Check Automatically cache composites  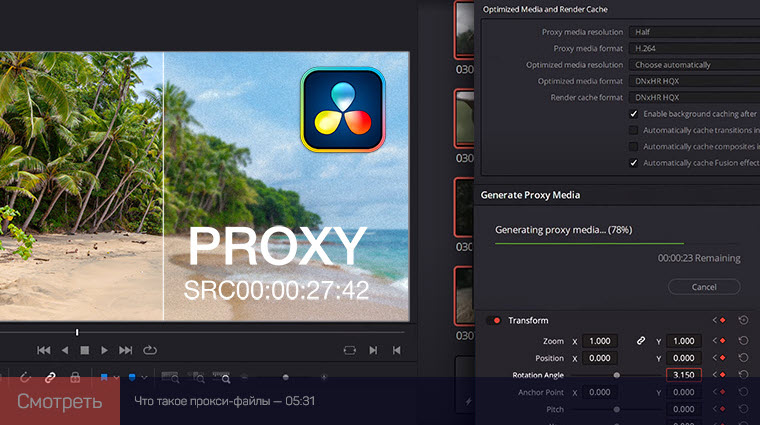point(633,146)
